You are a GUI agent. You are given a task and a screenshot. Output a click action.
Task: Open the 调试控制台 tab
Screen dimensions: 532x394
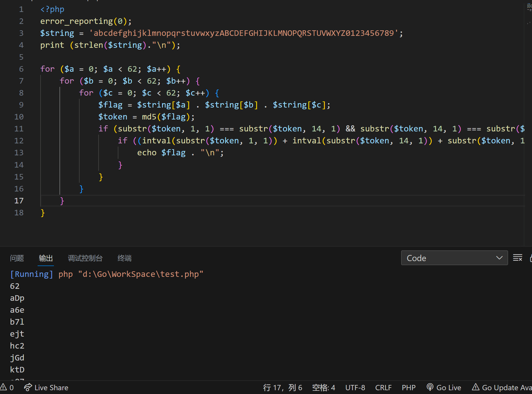[85, 258]
